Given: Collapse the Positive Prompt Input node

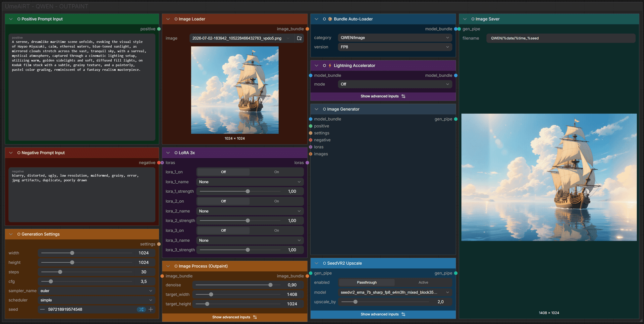Looking at the screenshot, I should (11, 19).
